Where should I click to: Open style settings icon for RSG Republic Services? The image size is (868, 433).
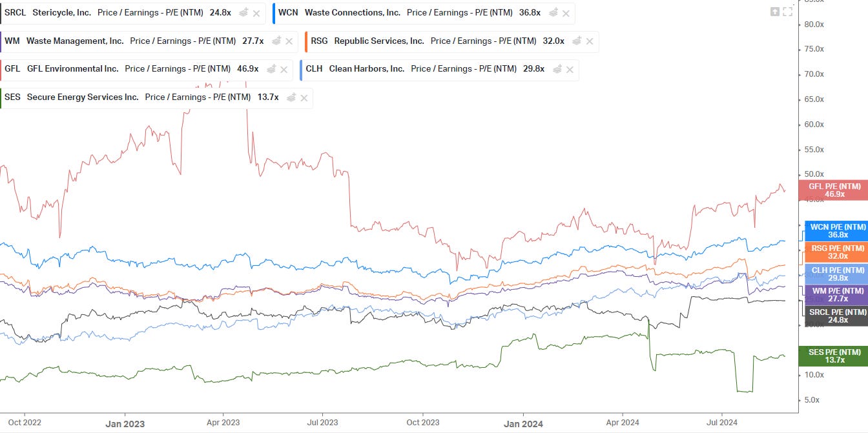[577, 41]
